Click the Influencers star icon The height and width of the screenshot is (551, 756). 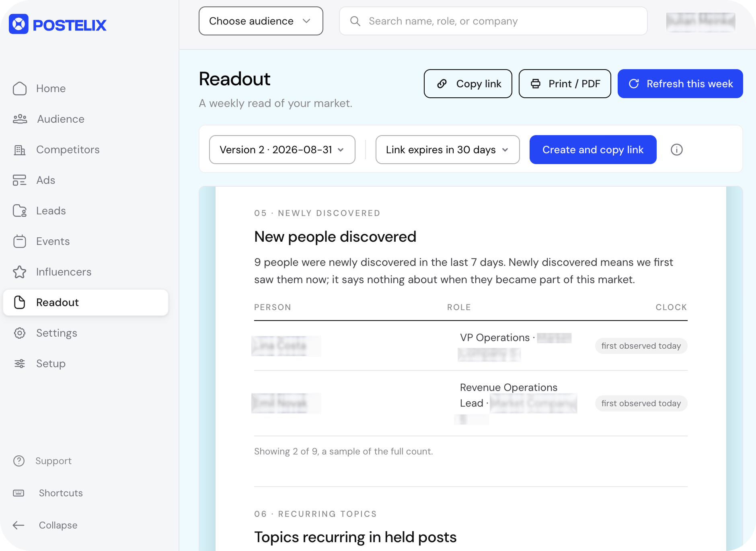19,272
